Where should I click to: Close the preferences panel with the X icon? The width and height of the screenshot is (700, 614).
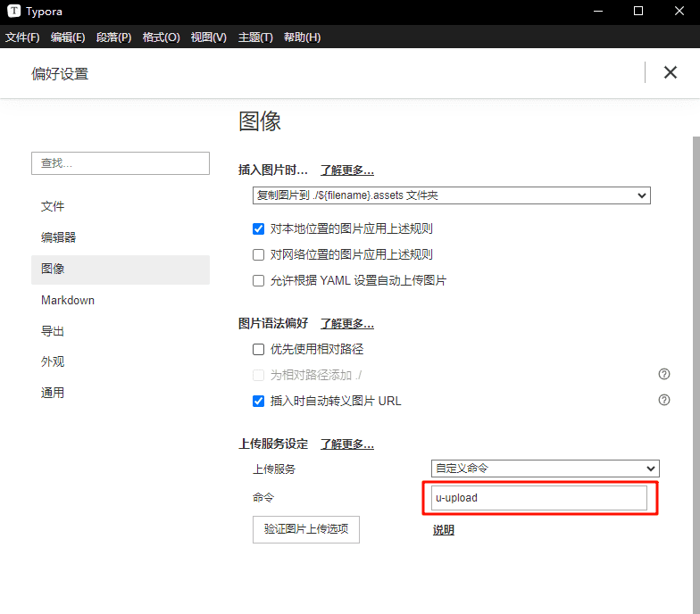tap(670, 72)
